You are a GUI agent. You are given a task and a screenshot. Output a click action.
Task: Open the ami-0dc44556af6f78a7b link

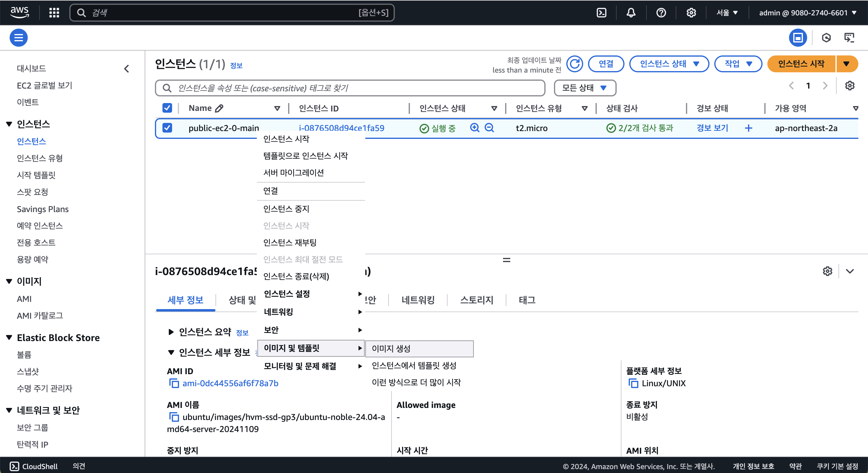click(230, 383)
